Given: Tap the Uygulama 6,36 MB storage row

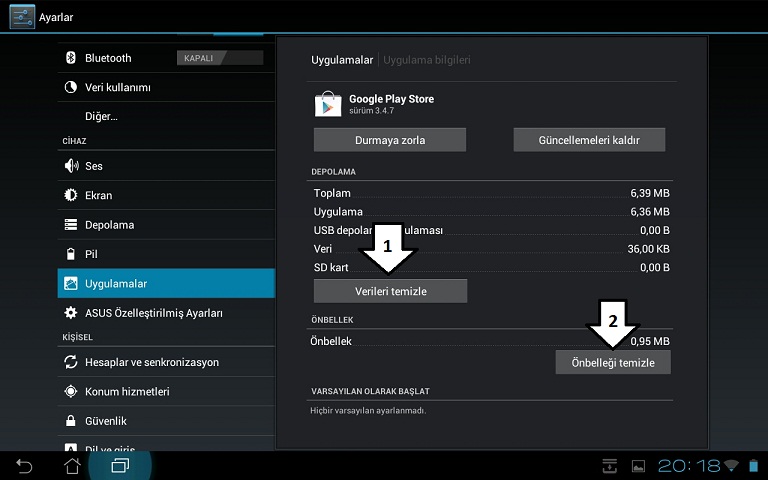Looking at the screenshot, I should coord(491,212).
